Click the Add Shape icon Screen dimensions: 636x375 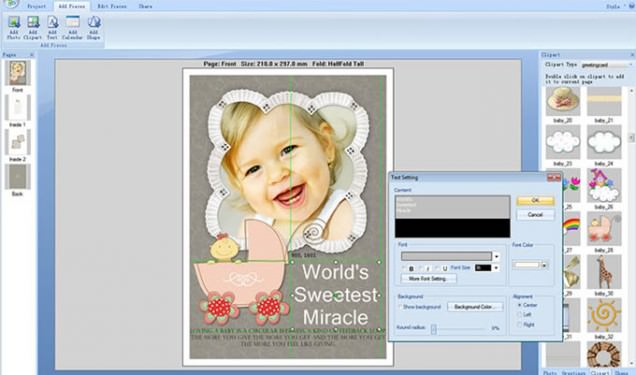(94, 27)
